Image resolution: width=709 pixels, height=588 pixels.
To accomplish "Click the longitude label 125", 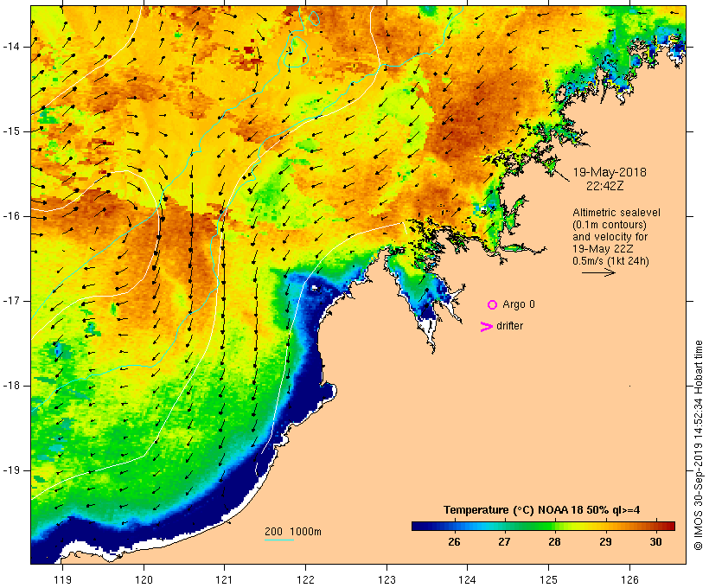I will coord(549,580).
